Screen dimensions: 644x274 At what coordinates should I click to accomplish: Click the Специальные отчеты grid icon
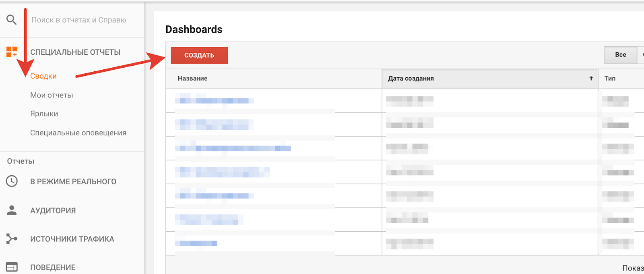(11, 52)
